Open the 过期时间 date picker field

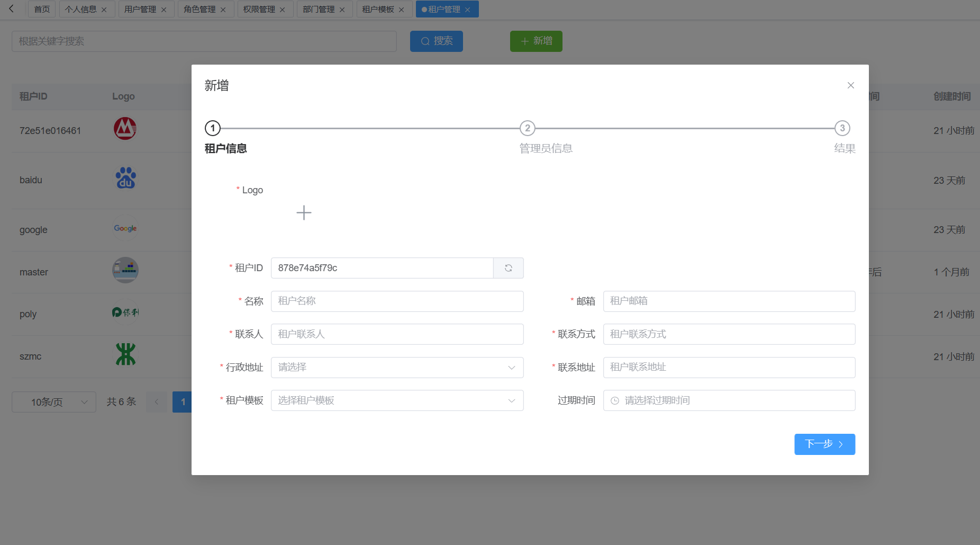click(x=729, y=400)
